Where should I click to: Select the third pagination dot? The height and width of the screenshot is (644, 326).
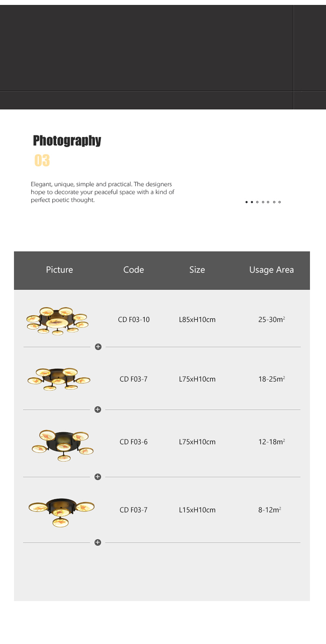click(257, 202)
